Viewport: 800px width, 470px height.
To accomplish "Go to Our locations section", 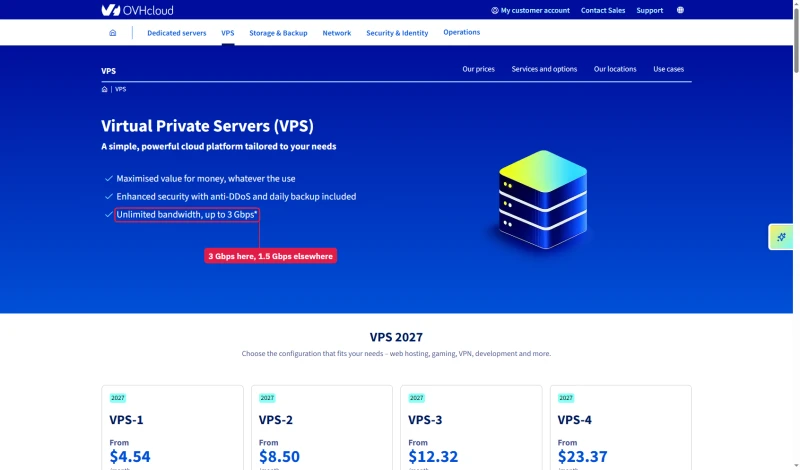I will (x=615, y=69).
